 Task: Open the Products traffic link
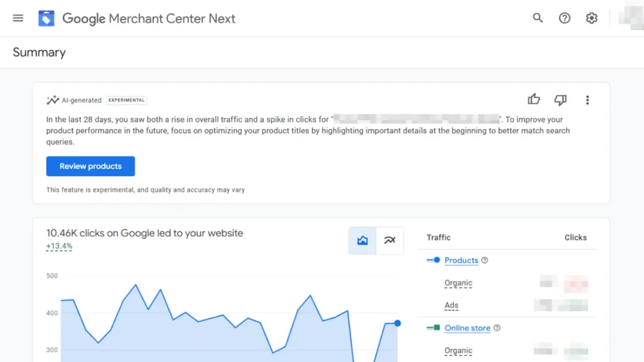pyautogui.click(x=461, y=260)
